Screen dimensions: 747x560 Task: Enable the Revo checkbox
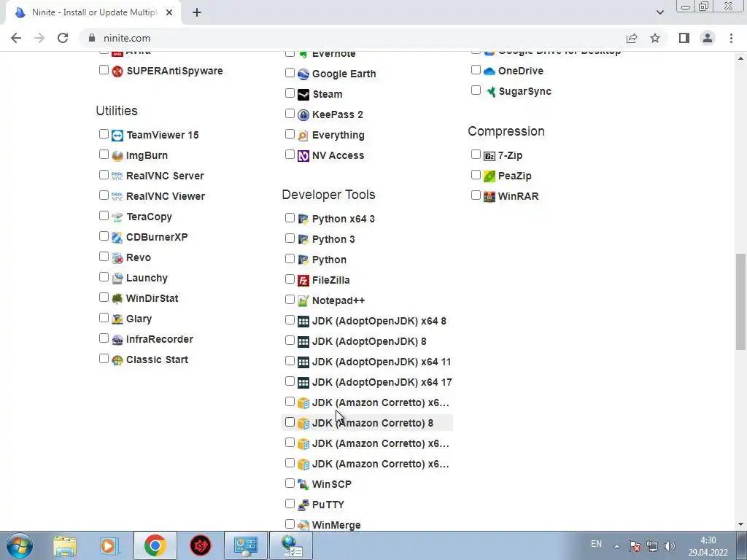click(104, 257)
